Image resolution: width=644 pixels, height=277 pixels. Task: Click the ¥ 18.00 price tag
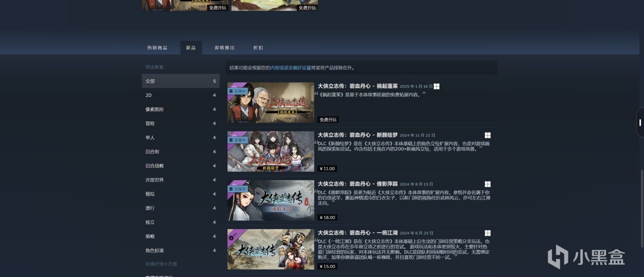coord(327,218)
